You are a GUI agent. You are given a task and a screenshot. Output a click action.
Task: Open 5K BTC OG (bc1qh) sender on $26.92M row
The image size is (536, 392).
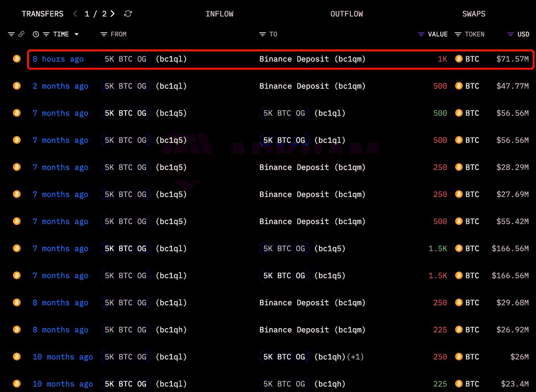pos(144,330)
